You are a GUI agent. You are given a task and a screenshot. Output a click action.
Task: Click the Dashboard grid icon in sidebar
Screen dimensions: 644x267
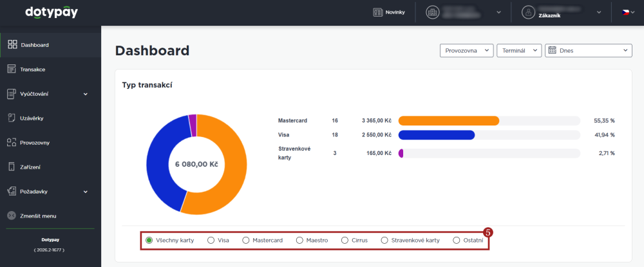(12, 44)
